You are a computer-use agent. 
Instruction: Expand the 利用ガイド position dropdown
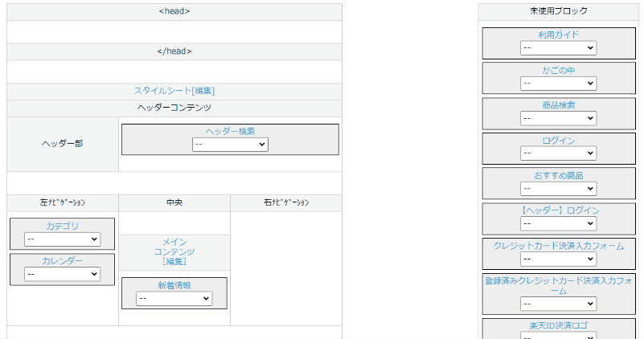pos(559,48)
